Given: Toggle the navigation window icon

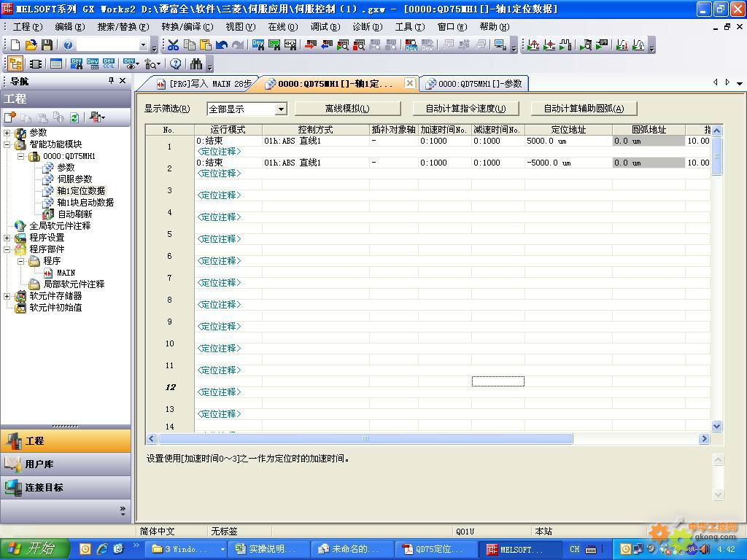Looking at the screenshot, I should click(x=15, y=64).
